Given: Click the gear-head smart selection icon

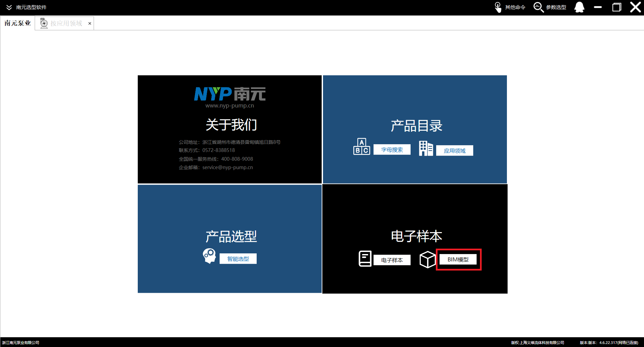Looking at the screenshot, I should click(209, 256).
